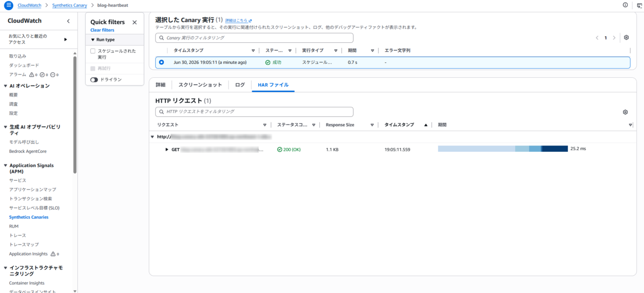Click the search icon in HTTP request filter
Image resolution: width=644 pixels, height=293 pixels.
162,112
